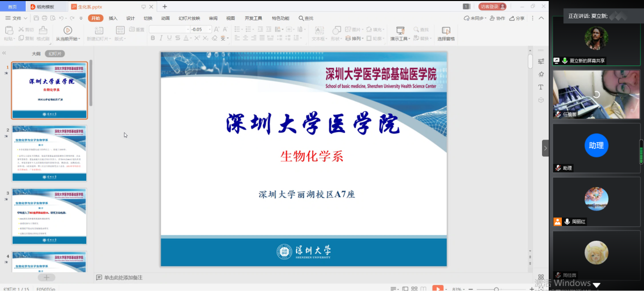Click the 选择窗格 selection pane icon
644x291 pixels.
click(446, 30)
